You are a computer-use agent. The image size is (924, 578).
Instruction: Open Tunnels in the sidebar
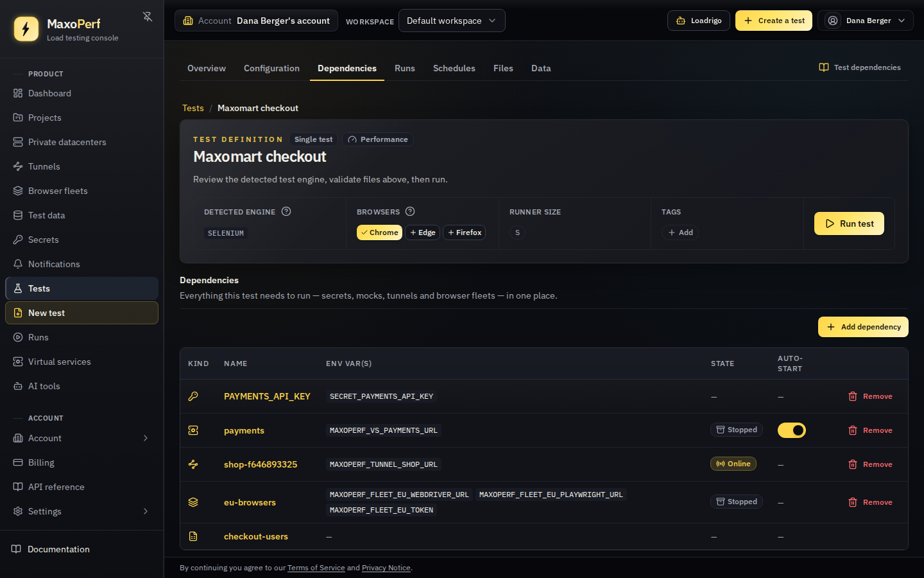point(81,166)
